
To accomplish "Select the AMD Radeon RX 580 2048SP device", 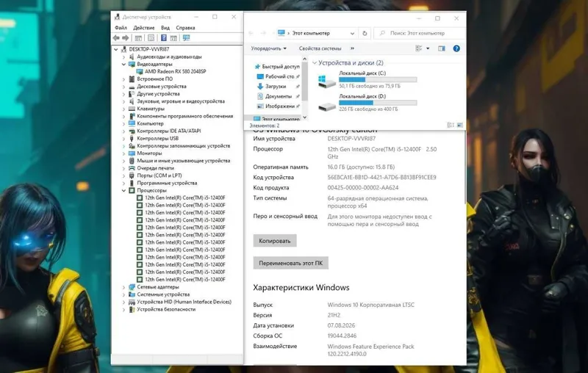I will [175, 71].
